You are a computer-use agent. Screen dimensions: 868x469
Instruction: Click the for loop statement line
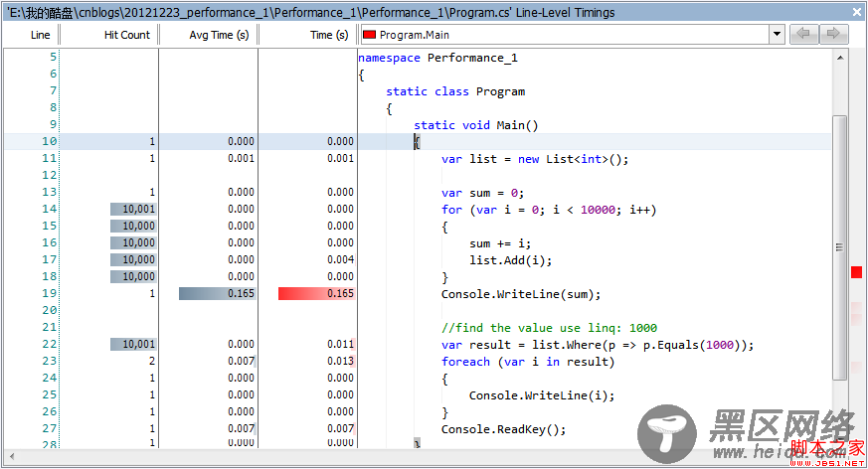point(549,210)
